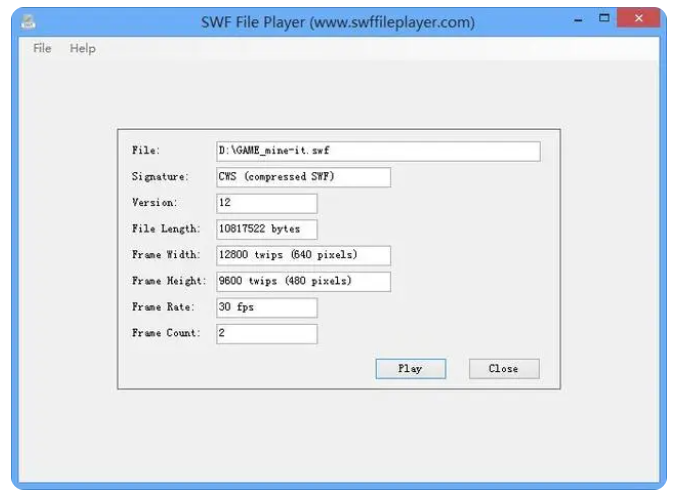
Task: Click the "Frame Rate:" label
Action: (x=163, y=307)
